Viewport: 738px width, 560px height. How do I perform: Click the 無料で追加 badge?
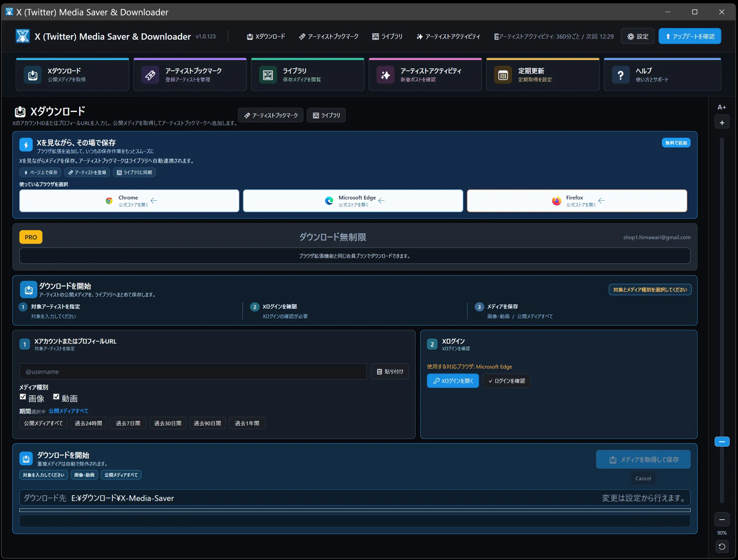tap(676, 143)
